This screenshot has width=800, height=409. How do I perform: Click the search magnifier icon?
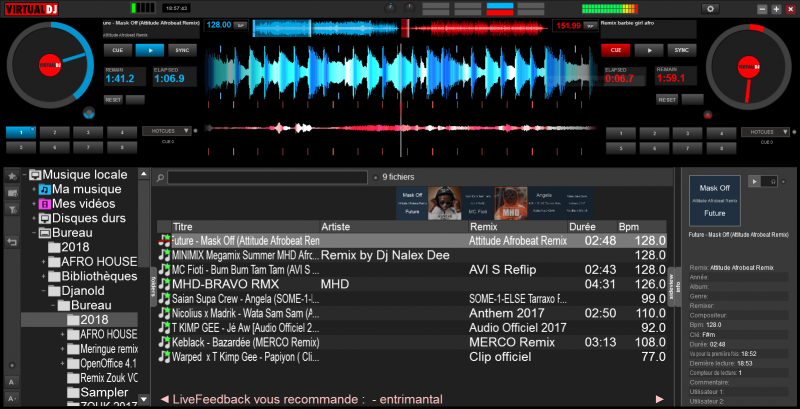click(x=160, y=178)
